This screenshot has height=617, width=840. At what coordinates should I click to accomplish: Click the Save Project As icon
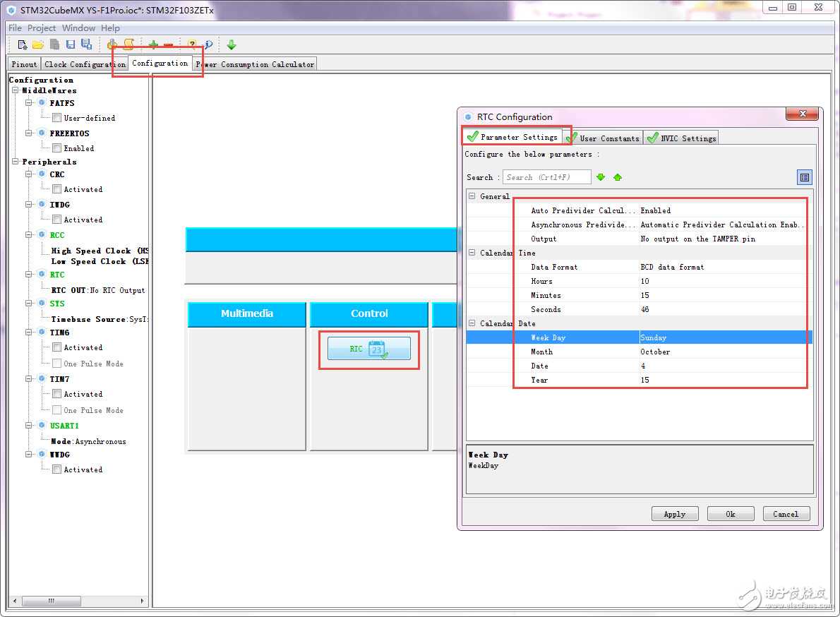[86, 44]
